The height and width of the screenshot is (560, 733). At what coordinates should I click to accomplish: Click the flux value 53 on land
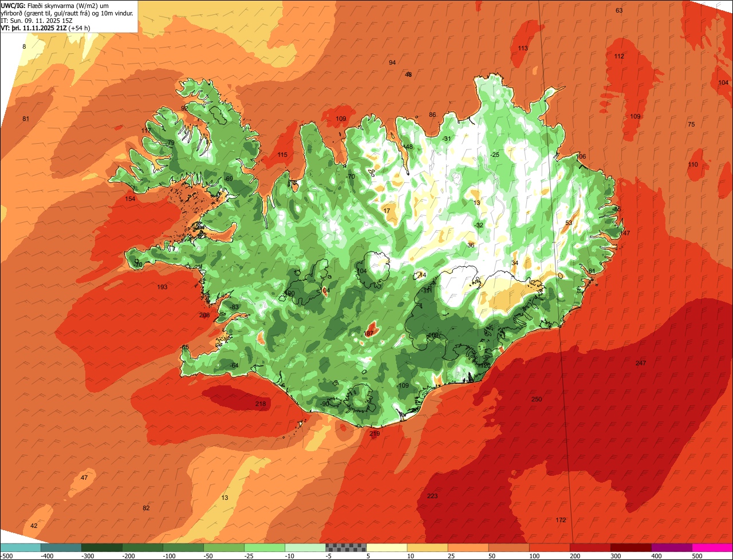tap(569, 223)
